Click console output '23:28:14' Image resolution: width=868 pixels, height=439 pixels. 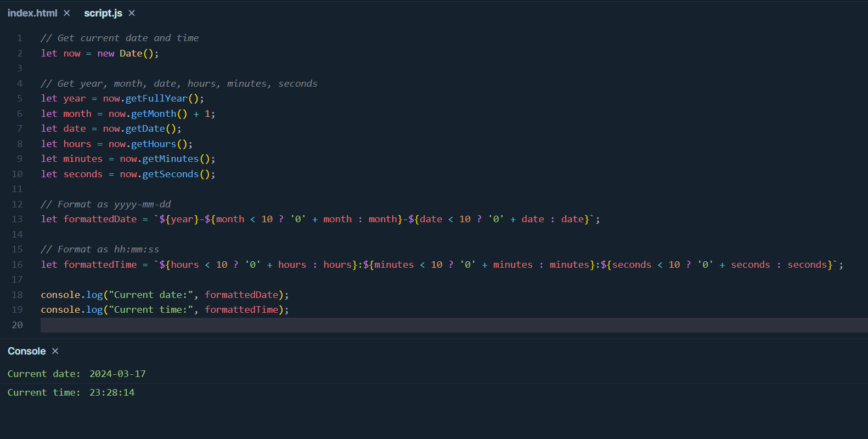[x=112, y=392]
